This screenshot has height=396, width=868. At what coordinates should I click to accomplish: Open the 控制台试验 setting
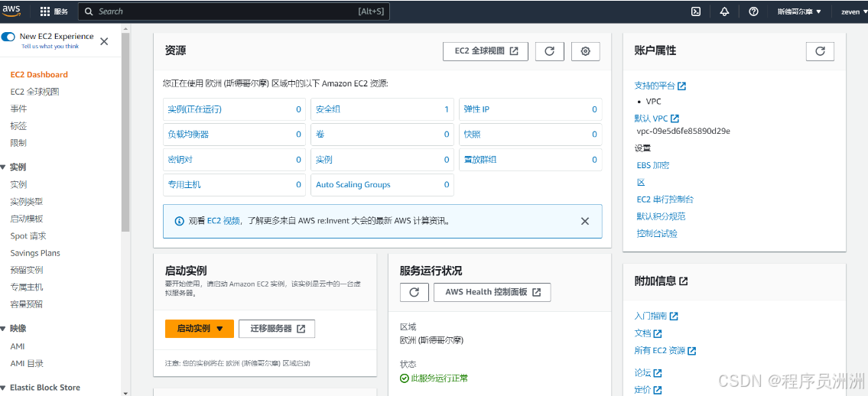657,233
